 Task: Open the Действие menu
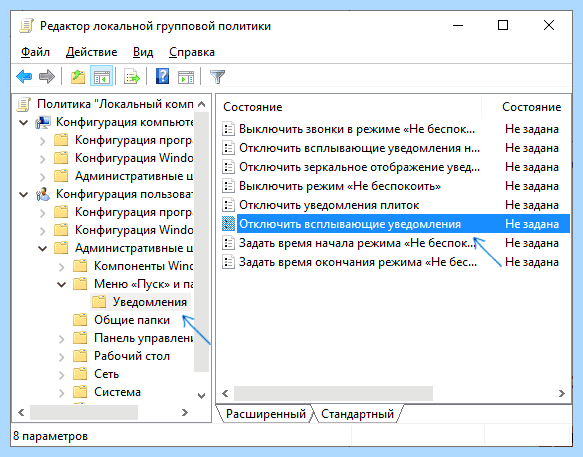pyautogui.click(x=91, y=52)
